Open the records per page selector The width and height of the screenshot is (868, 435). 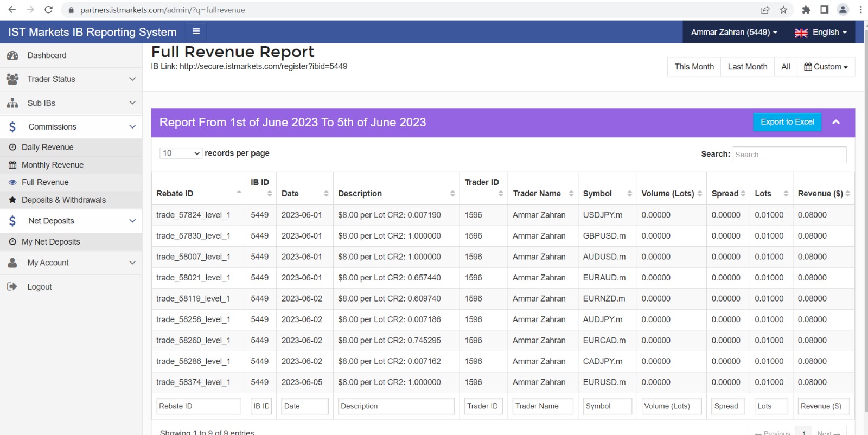click(181, 153)
